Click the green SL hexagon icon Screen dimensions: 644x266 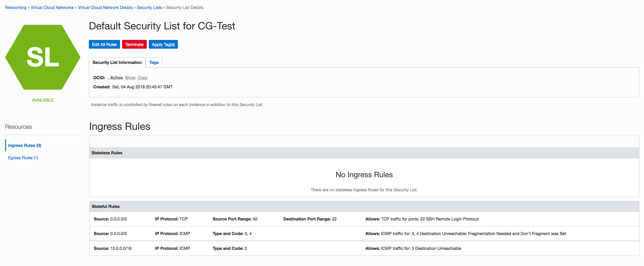[x=42, y=57]
